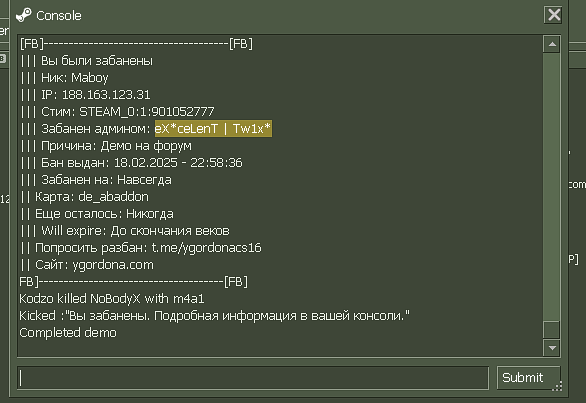
Task: Click the resize grip at window corner
Action: pyautogui.click(x=557, y=386)
